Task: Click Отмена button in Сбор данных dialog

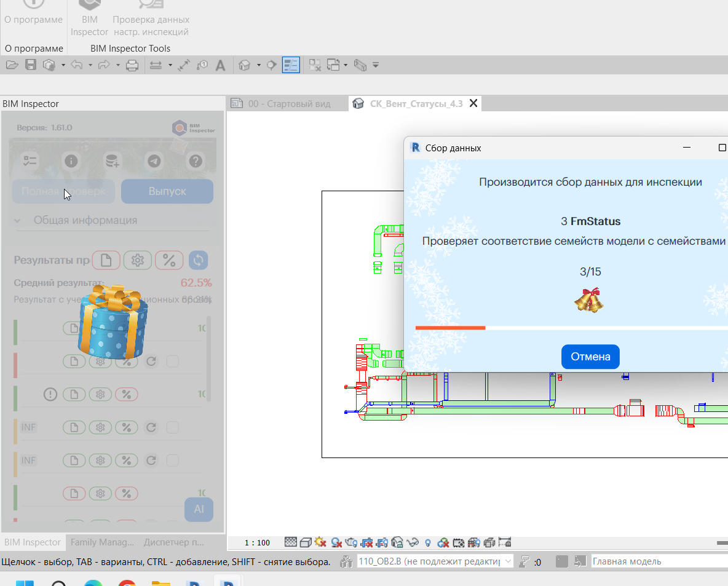Action: tap(590, 357)
